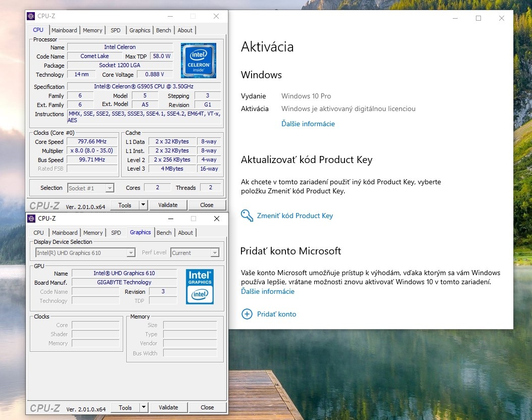This screenshot has width=532, height=420.
Task: Click the plus circle icon next to Pridať konto
Action: (247, 313)
